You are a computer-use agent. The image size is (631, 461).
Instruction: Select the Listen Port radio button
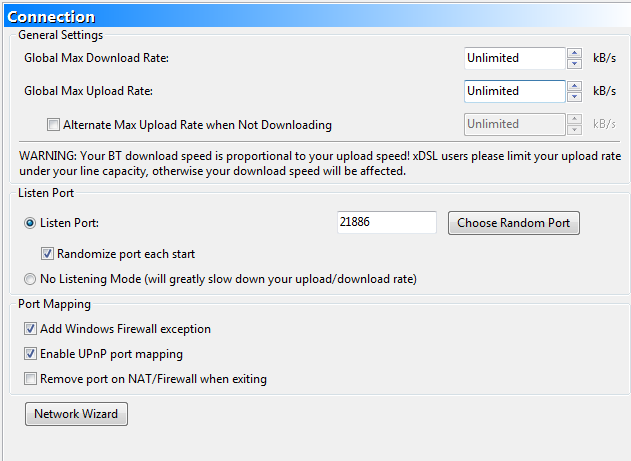point(31,223)
